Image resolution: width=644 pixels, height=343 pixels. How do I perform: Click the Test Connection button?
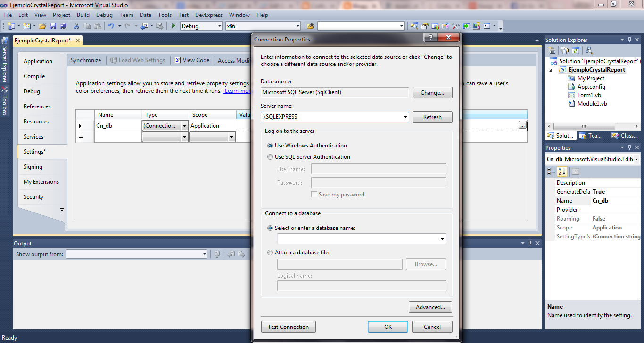point(288,327)
